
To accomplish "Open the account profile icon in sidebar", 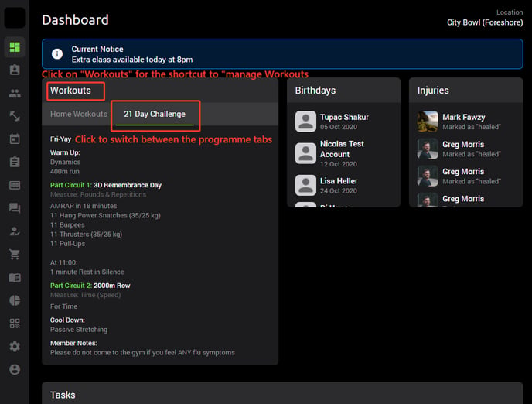I will pyautogui.click(x=15, y=369).
